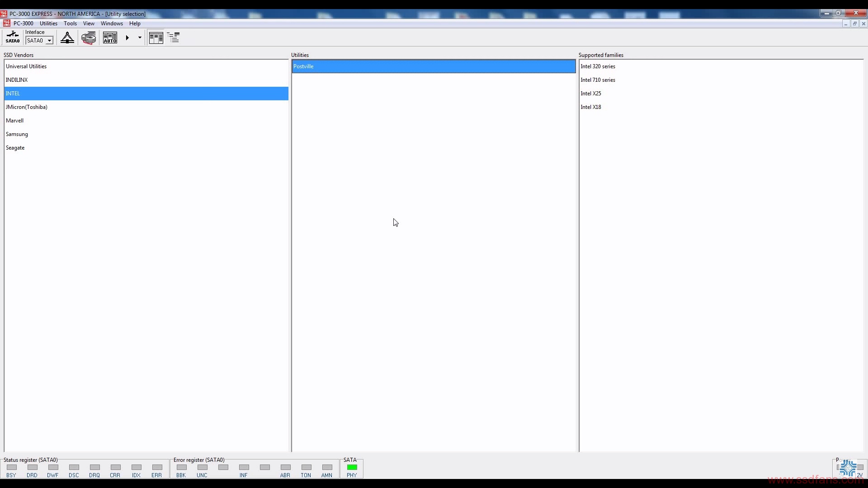
Task: Select Samsung in the vendor list
Action: (146, 134)
